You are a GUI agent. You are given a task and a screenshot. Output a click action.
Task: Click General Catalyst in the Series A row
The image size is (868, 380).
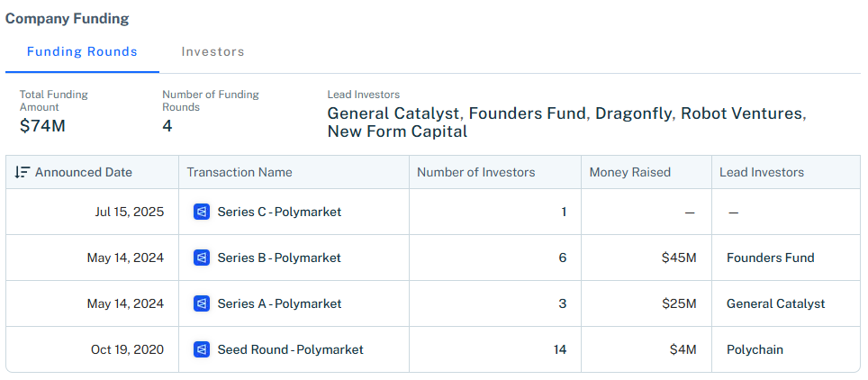point(775,304)
